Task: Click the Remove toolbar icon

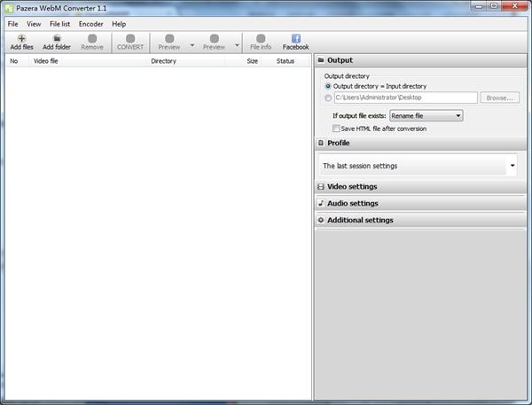Action: pyautogui.click(x=92, y=42)
